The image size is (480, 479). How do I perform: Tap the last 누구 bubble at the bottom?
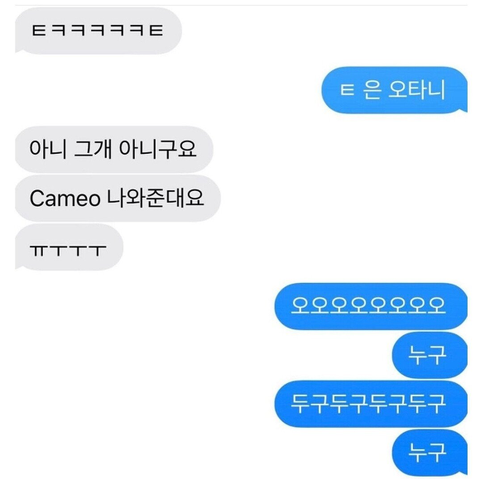(x=430, y=453)
